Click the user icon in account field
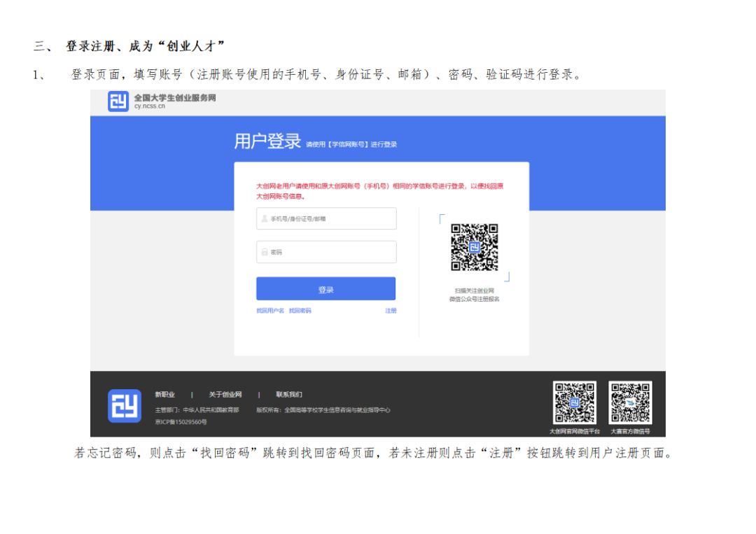Viewport: 756px width, 534px height. coord(264,219)
